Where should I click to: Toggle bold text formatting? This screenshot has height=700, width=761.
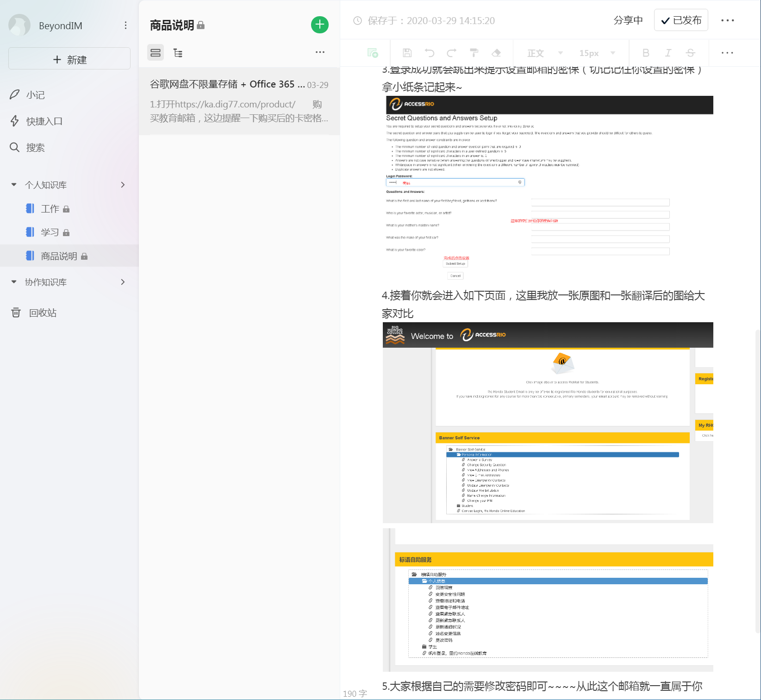coord(646,53)
